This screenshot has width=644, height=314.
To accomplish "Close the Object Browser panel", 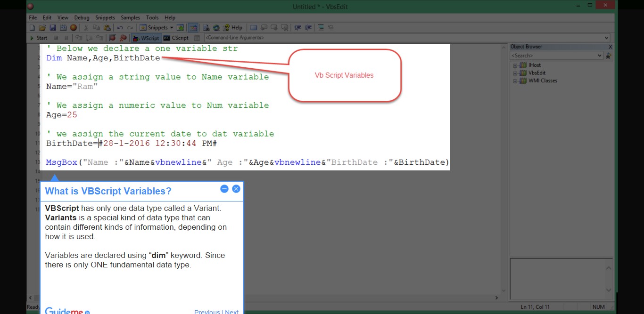I will tap(610, 47).
